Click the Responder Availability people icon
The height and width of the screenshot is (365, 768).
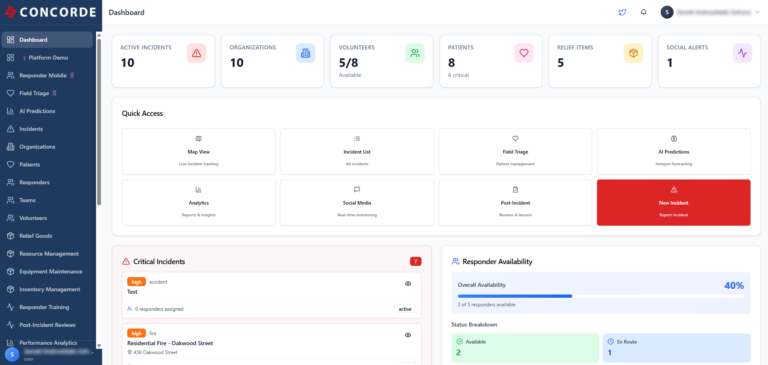click(x=455, y=262)
